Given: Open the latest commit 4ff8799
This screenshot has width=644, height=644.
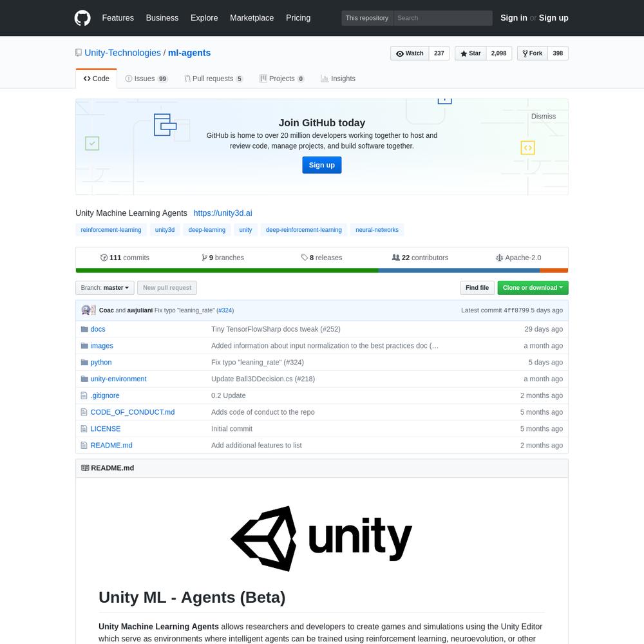Looking at the screenshot, I should click(516, 310).
